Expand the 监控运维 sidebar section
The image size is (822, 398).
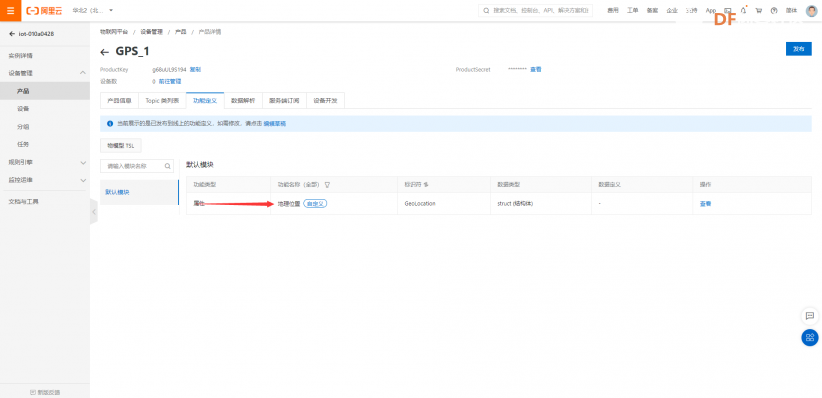click(45, 180)
